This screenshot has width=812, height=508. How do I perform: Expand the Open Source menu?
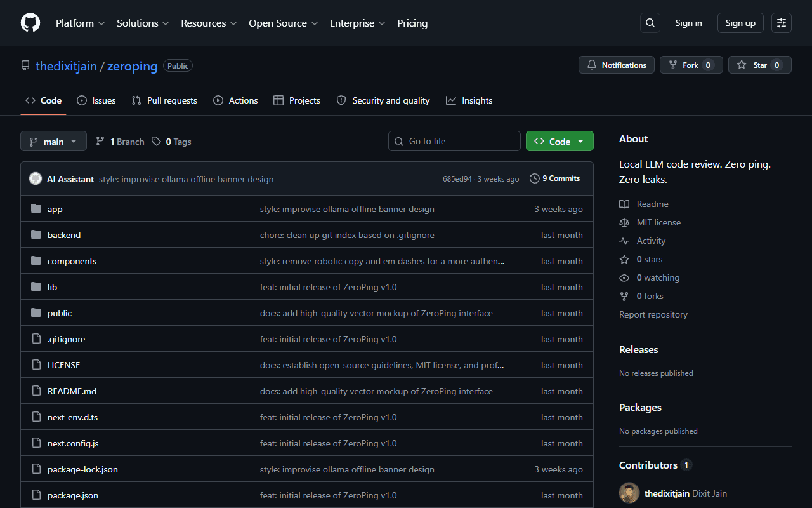(283, 23)
